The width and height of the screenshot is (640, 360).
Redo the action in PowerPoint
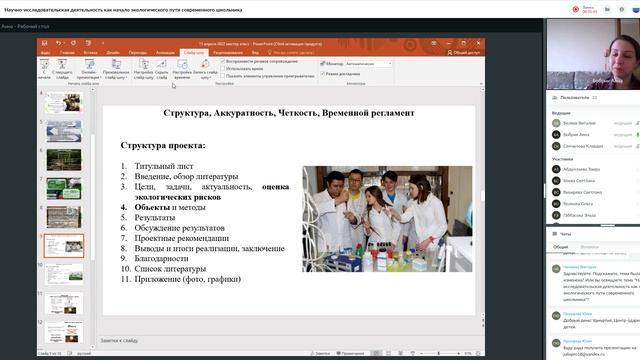pos(73,43)
